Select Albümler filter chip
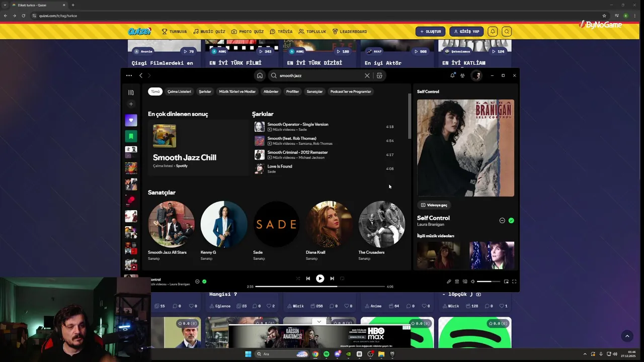 [x=271, y=92]
